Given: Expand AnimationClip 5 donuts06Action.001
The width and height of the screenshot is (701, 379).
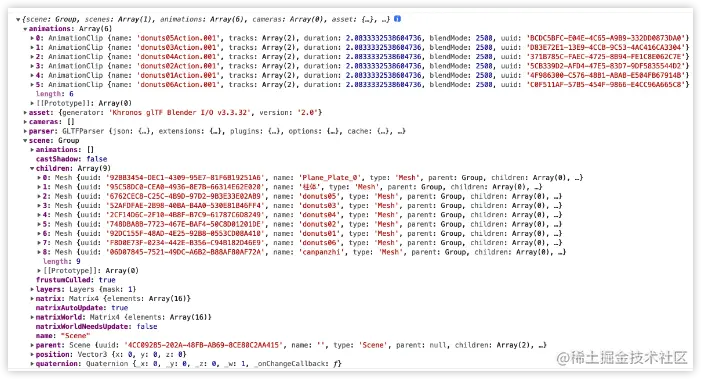Looking at the screenshot, I should (x=33, y=84).
